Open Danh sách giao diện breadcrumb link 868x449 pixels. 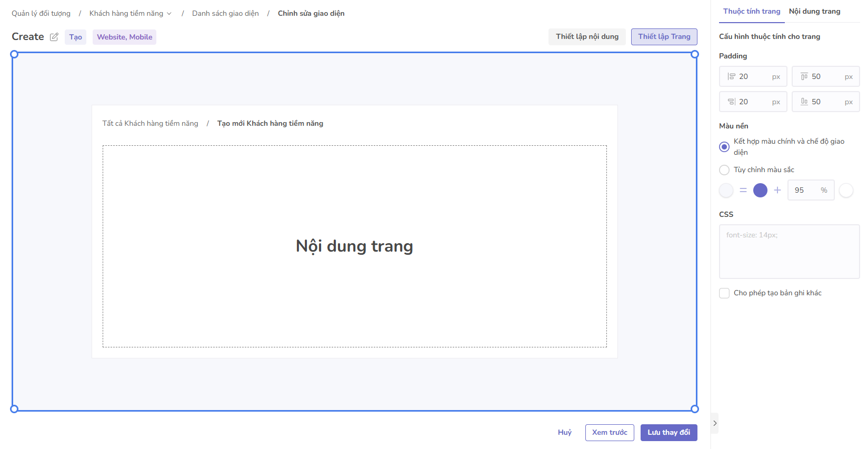(225, 13)
